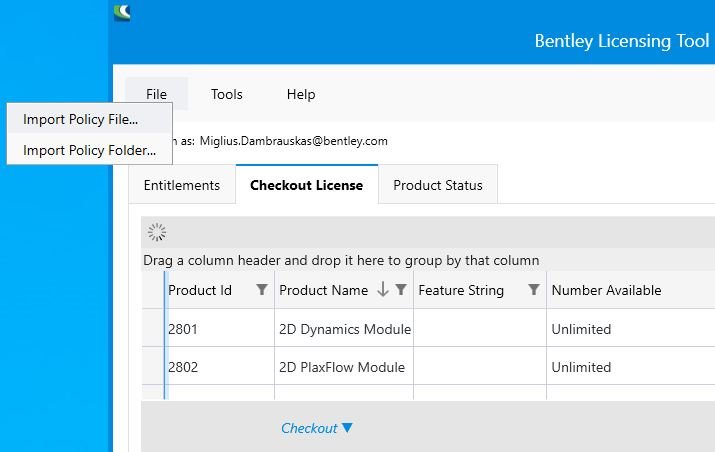Screen dimensions: 715x452
Task: Choose Import Policy File option
Action: [x=81, y=120]
